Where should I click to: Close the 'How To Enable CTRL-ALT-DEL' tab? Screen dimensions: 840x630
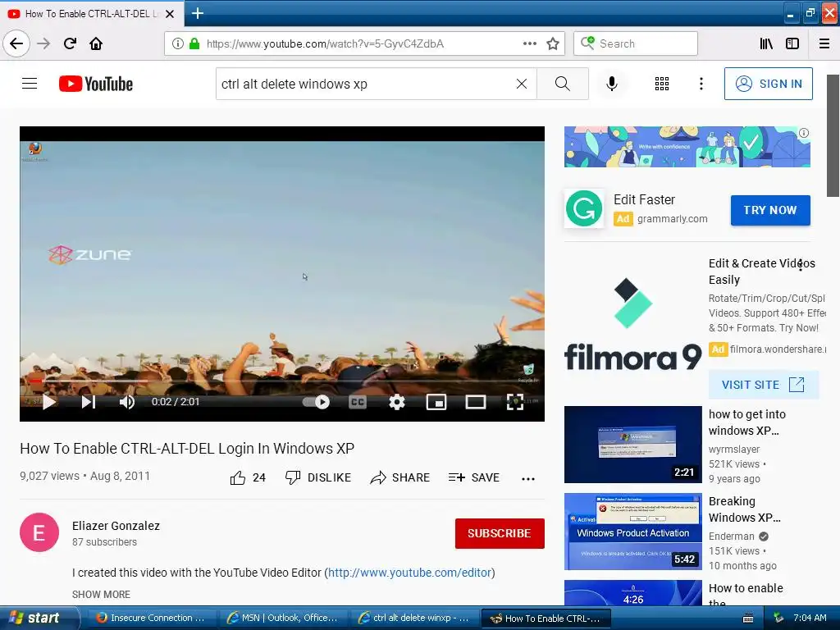[x=170, y=14]
